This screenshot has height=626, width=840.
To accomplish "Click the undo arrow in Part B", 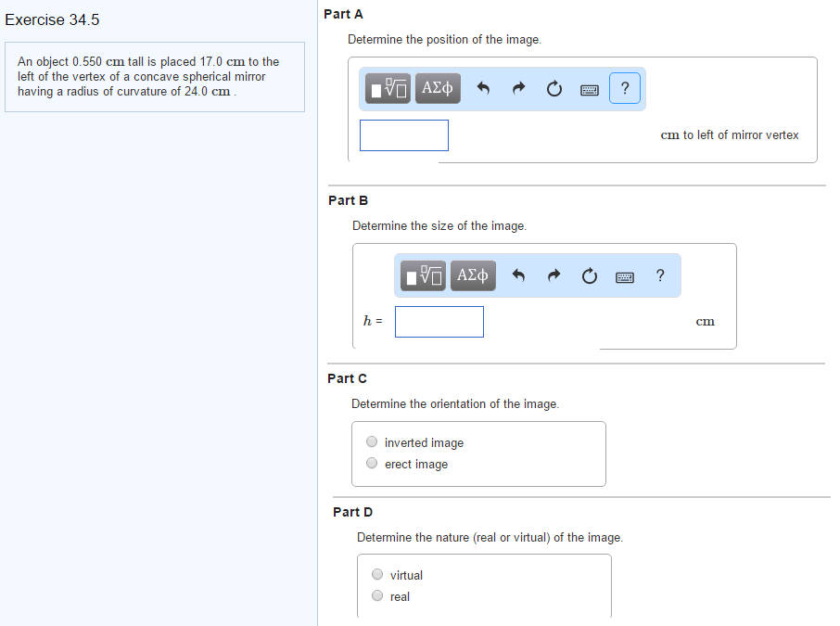I will (518, 275).
